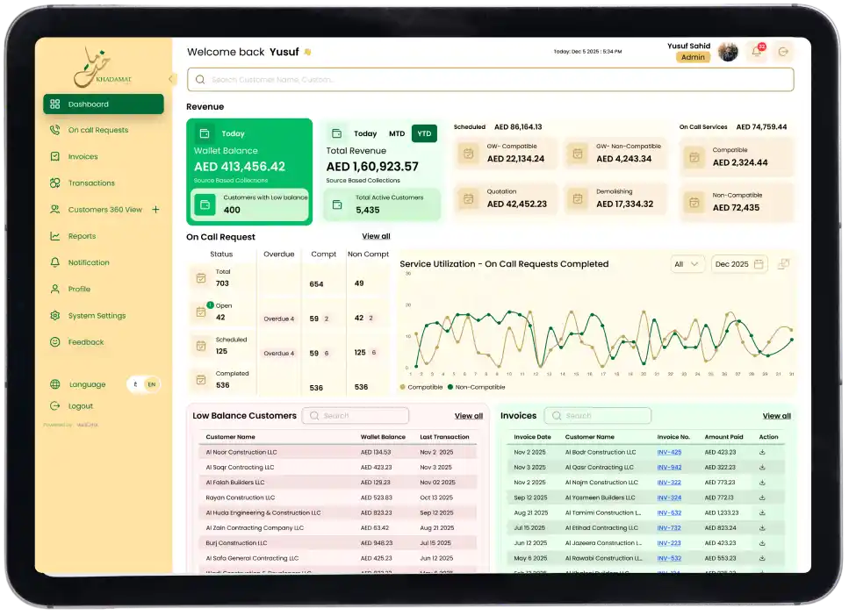Click the Completed 536 status icon
This screenshot has width=849, height=616.
tap(201, 380)
